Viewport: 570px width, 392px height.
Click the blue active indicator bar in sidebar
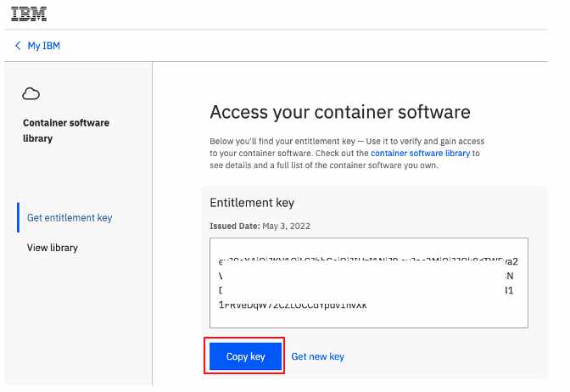tap(18, 217)
